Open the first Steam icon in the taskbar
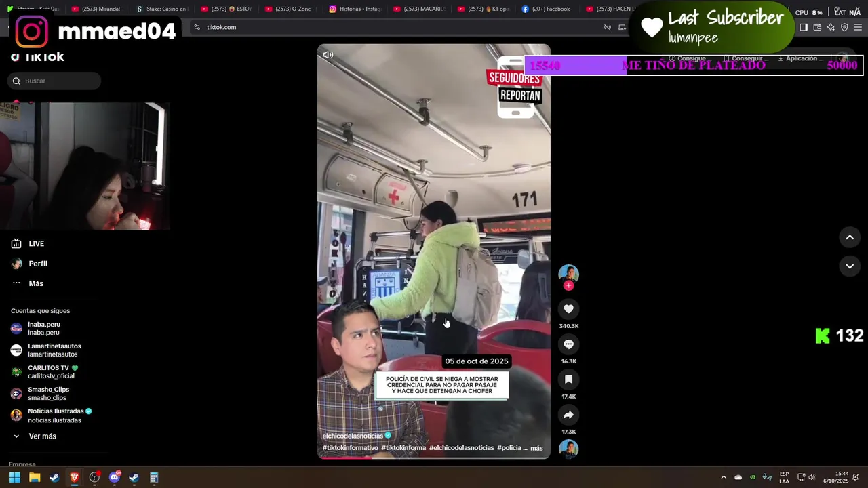The width and height of the screenshot is (868, 488). (54, 478)
